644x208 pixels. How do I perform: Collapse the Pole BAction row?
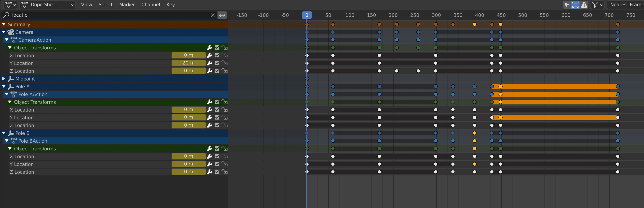pos(7,141)
